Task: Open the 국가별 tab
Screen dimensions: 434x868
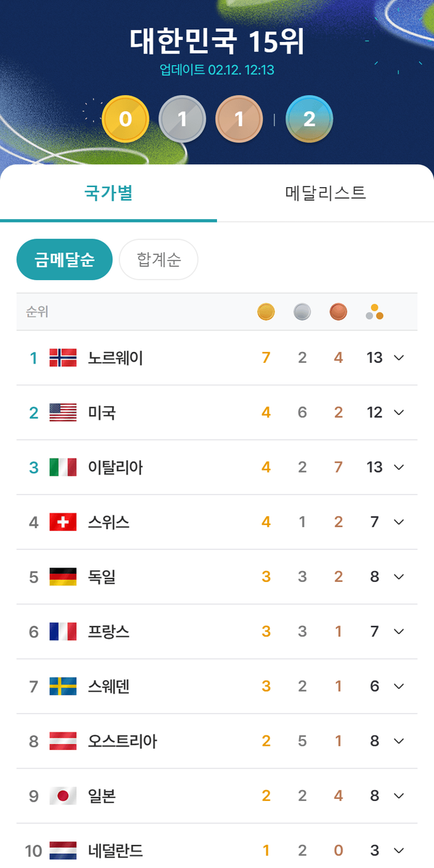Action: coord(108,193)
